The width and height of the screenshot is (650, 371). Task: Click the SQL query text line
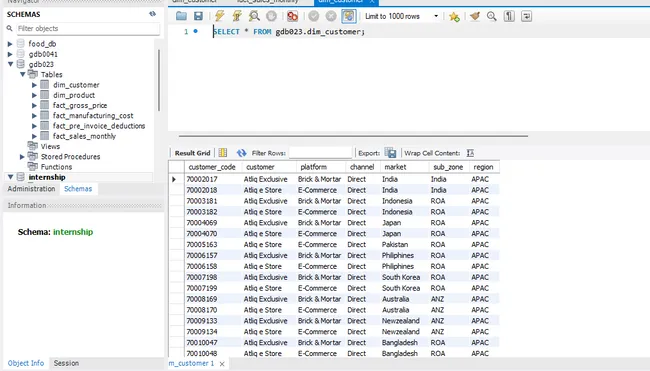[289, 32]
